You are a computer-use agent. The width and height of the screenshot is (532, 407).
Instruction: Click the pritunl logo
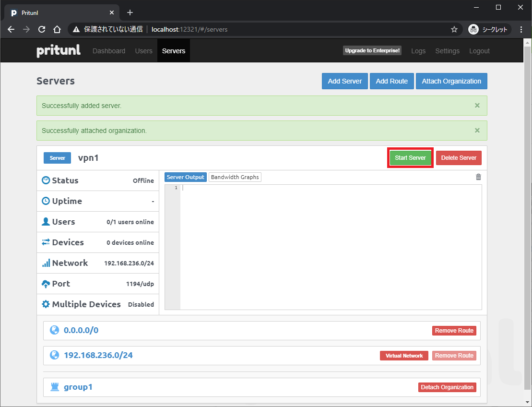click(x=59, y=50)
